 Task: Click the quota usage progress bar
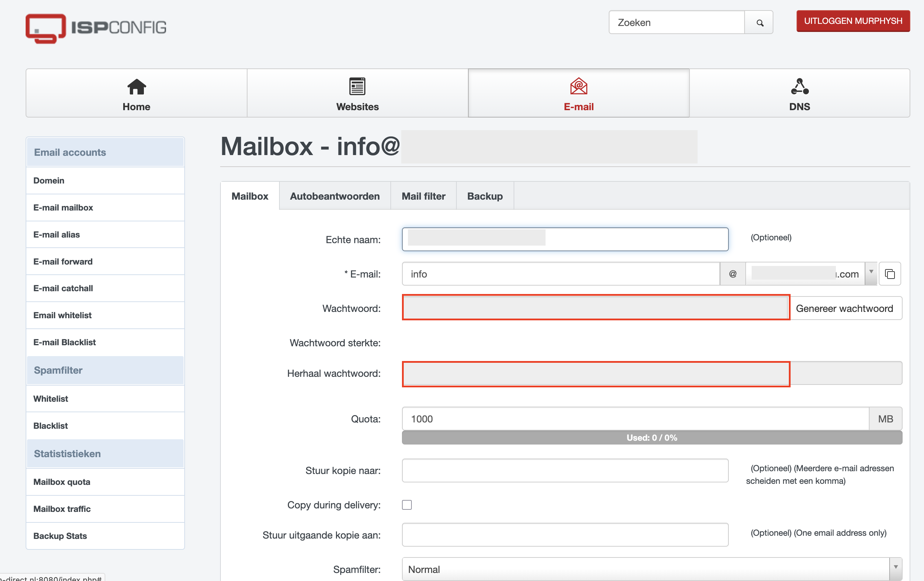(652, 438)
